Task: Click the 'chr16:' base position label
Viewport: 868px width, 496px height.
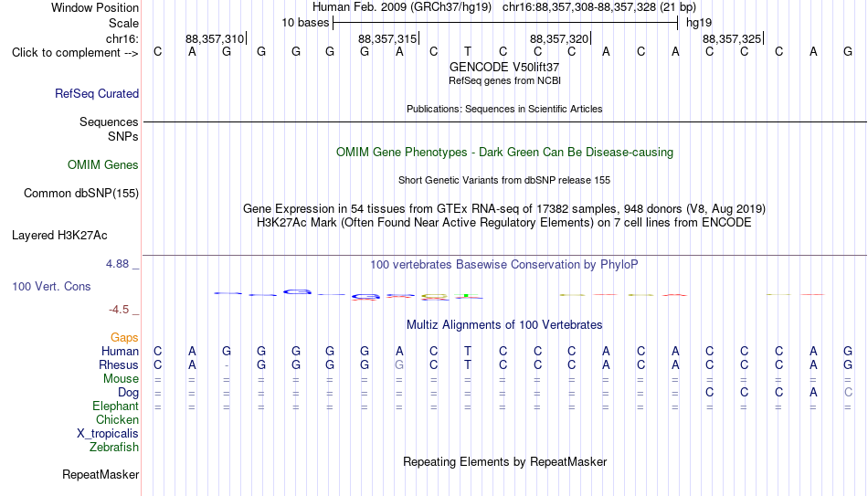Action: 122,38
